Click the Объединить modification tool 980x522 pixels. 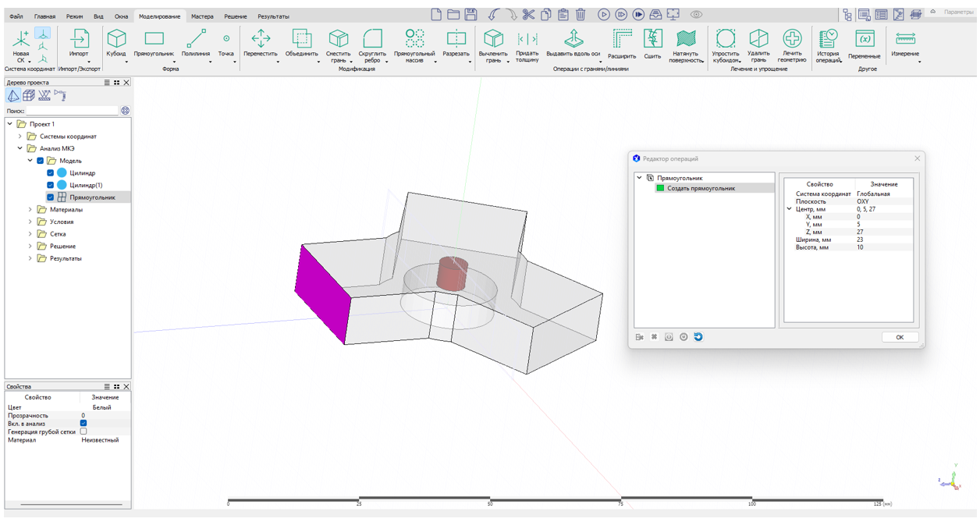(301, 43)
